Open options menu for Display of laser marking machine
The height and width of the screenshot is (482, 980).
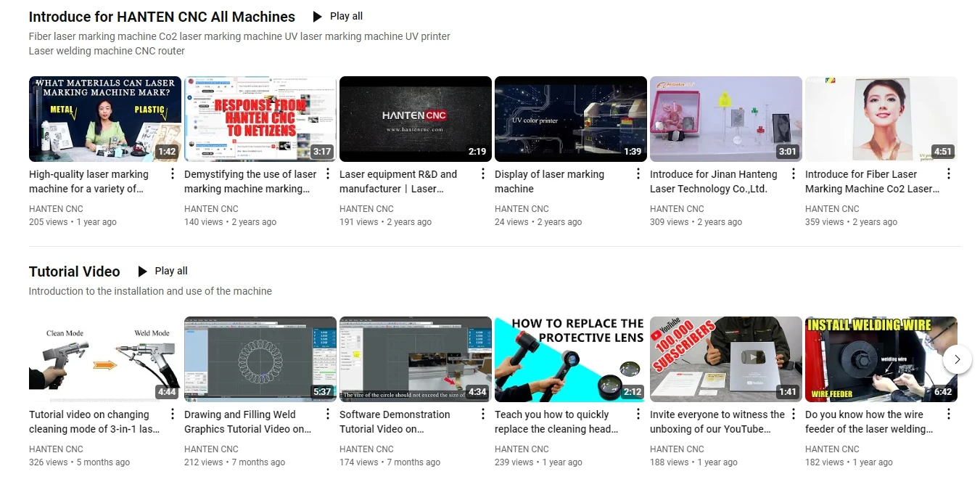pyautogui.click(x=638, y=174)
